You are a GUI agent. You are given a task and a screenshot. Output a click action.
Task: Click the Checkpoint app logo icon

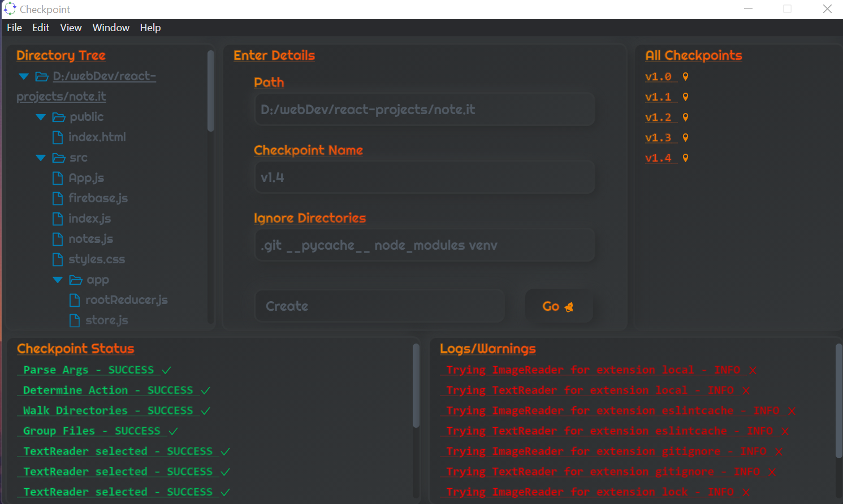10,9
